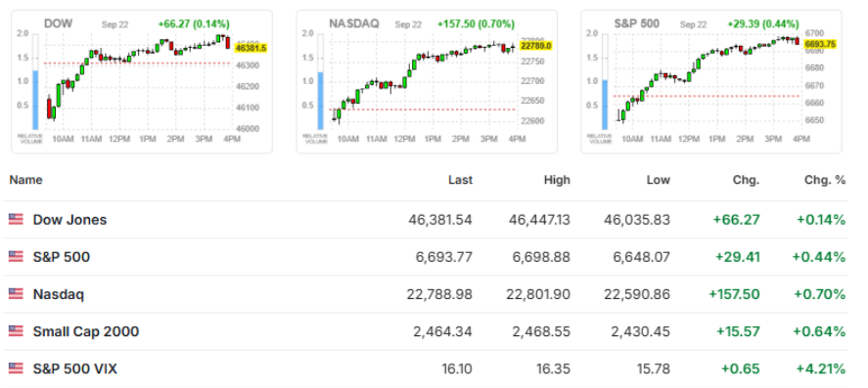868x388 pixels.
Task: Select S&P 500 change +29.41
Action: point(737,256)
